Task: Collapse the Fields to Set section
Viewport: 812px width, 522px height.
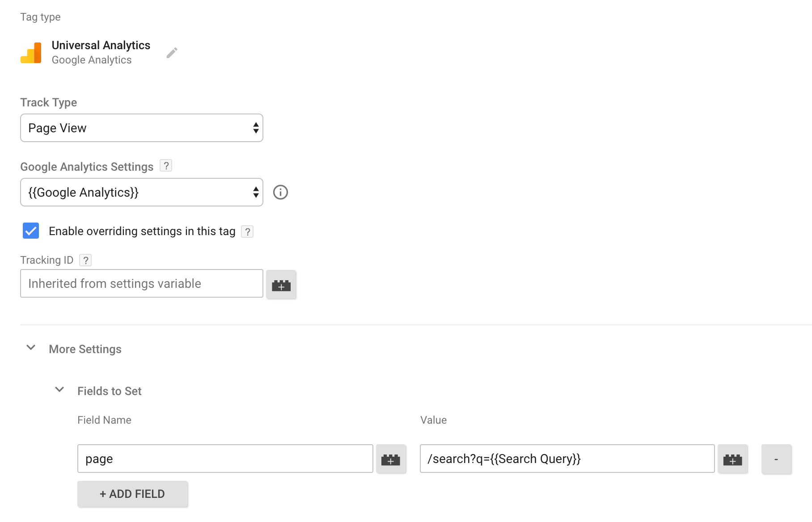Action: 59,389
